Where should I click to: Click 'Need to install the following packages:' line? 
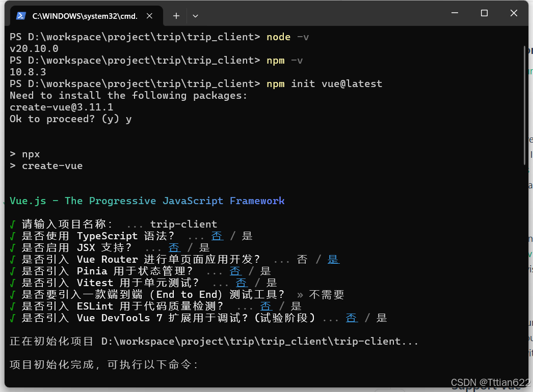coord(128,95)
